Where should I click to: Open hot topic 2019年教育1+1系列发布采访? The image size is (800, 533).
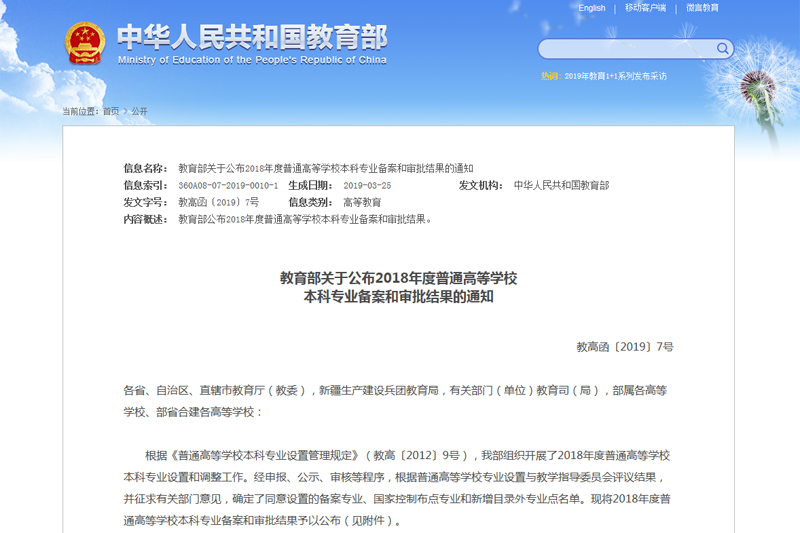pos(615,76)
